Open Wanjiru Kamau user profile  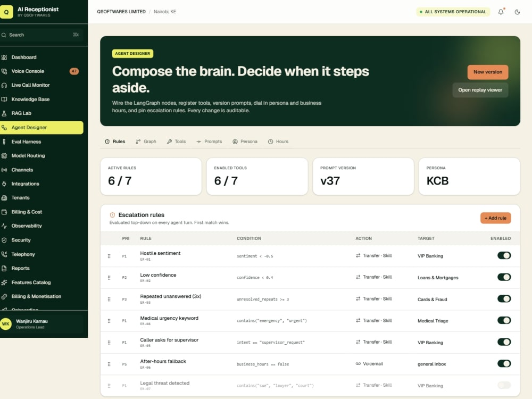pyautogui.click(x=41, y=324)
